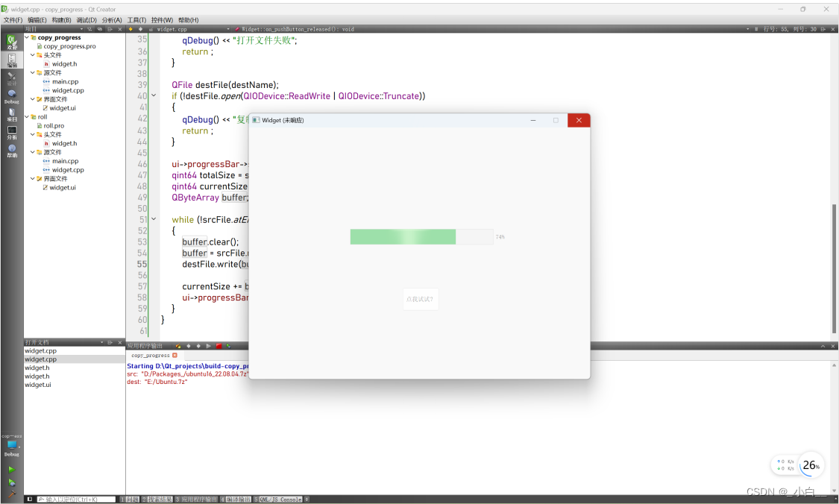Close the copy_progress output tab
Screen dimensions: 839x504
click(175, 356)
